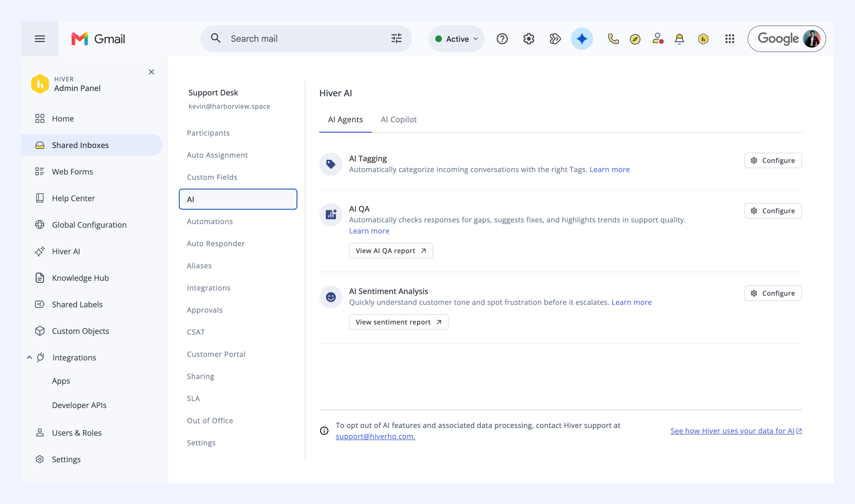Open Users & Roles in sidebar
The width and height of the screenshot is (855, 504).
point(92,433)
